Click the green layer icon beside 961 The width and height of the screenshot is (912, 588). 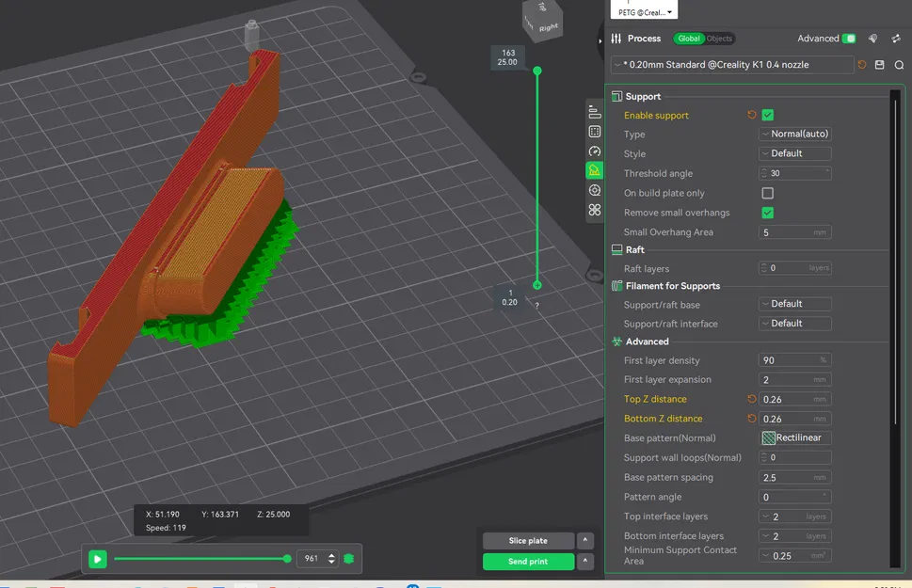tap(349, 558)
